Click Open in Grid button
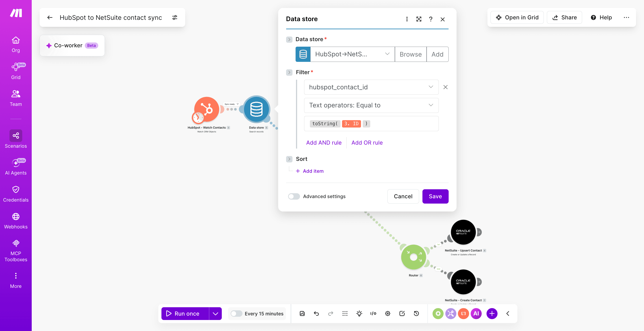 pyautogui.click(x=517, y=17)
